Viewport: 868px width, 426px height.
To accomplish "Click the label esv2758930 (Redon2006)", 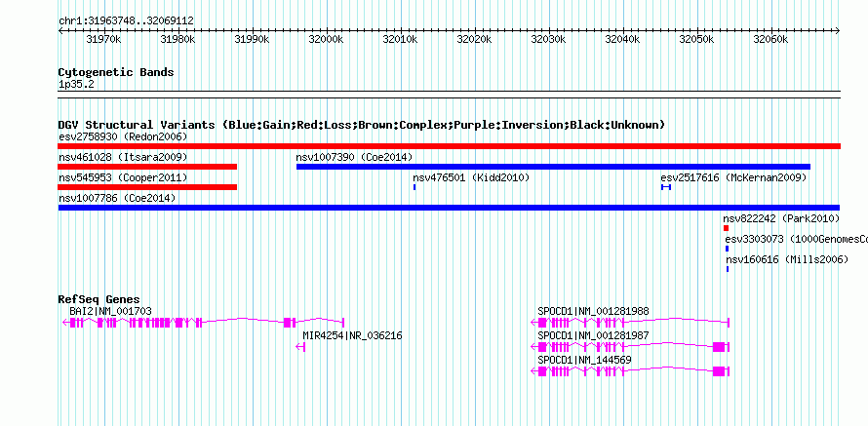I will (x=123, y=136).
